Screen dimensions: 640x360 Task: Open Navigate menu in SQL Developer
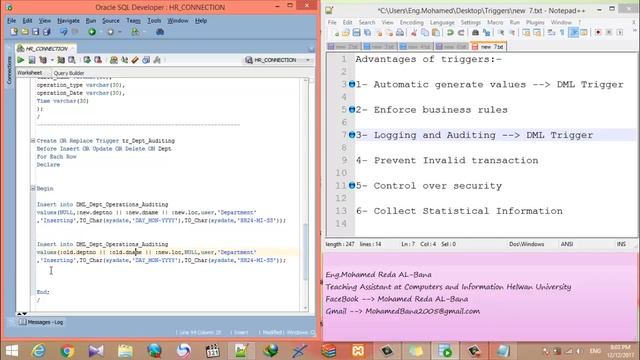tap(68, 20)
